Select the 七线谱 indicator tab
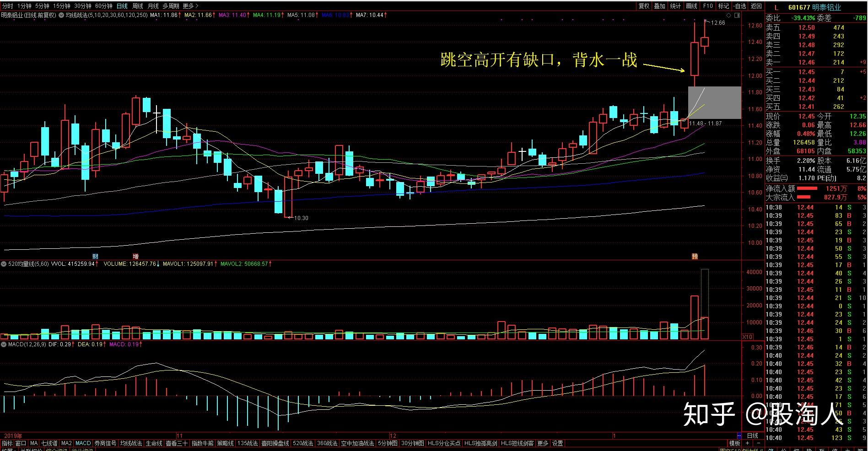 click(x=49, y=443)
